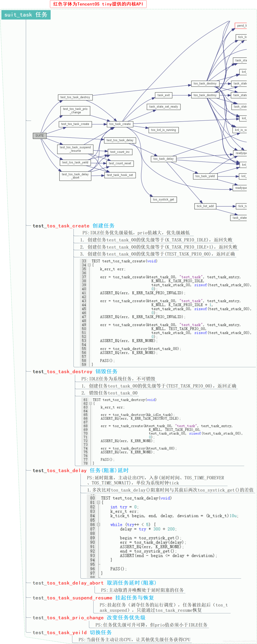This screenshot has width=257, height=644.
Task: Collapse the while-loop fold at line 86
Action: pyautogui.click(x=98, y=525)
